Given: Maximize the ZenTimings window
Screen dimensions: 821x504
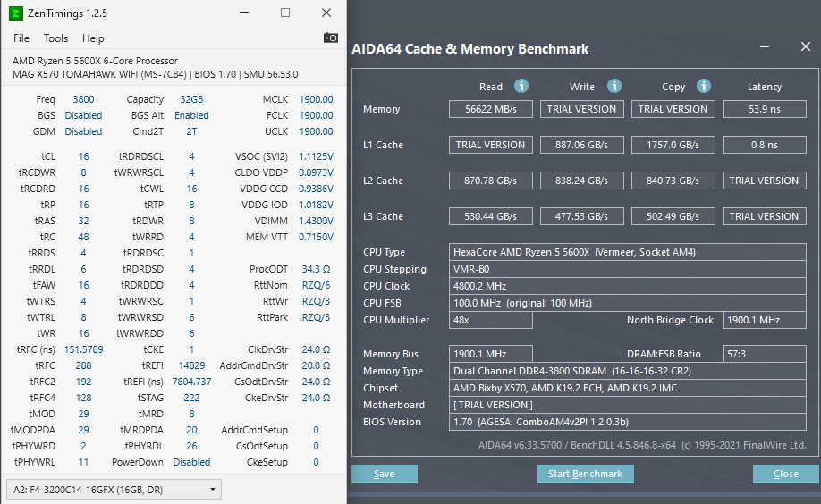Looking at the screenshot, I should (285, 13).
